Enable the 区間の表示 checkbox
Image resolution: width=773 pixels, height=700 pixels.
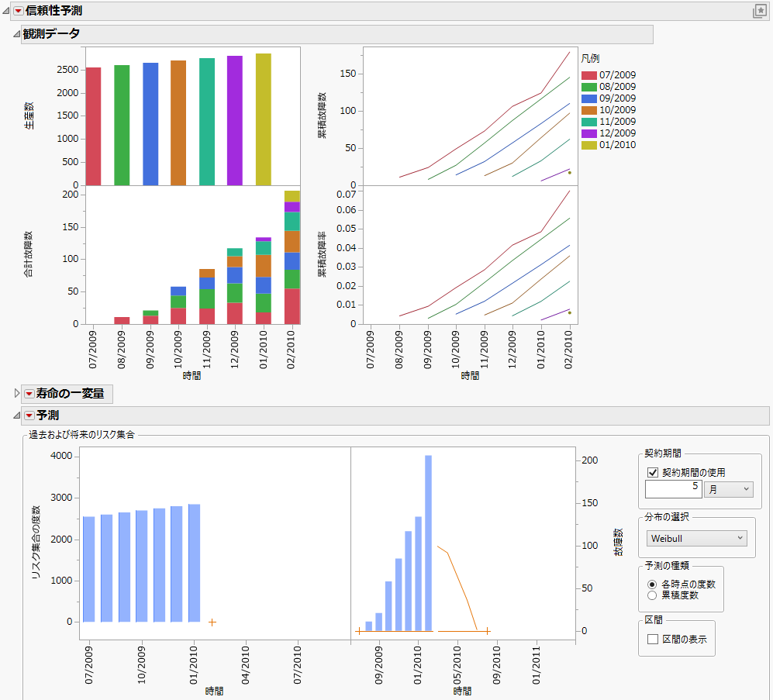654,639
